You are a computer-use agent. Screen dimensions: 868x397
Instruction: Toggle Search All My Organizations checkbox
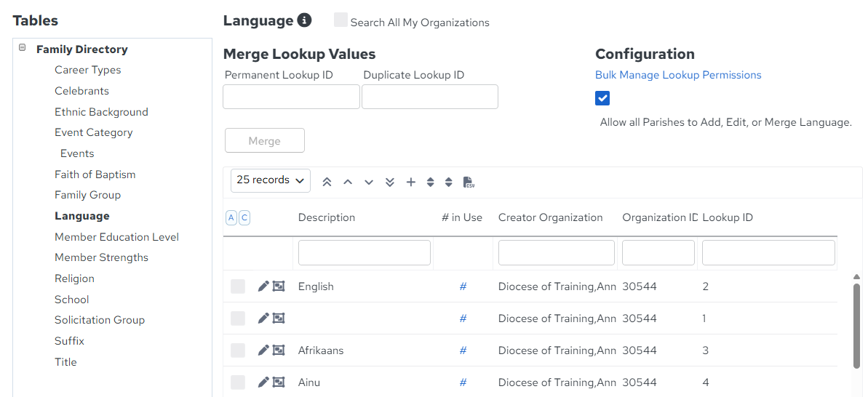341,20
